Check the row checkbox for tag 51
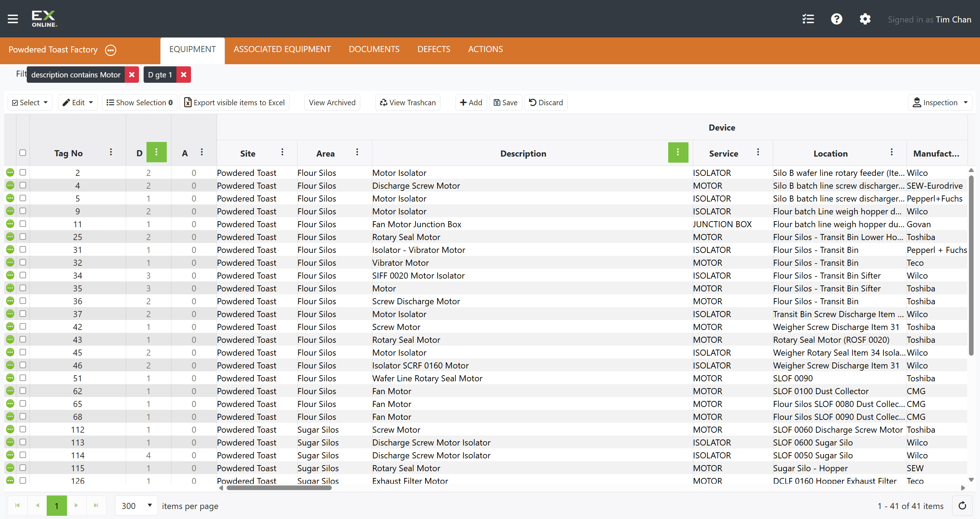The height and width of the screenshot is (519, 980). [x=23, y=378]
